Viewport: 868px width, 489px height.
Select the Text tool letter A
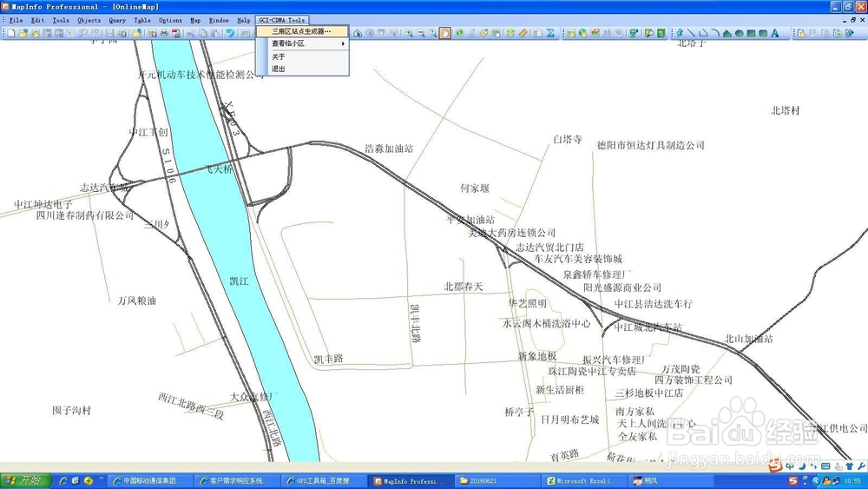click(x=775, y=33)
